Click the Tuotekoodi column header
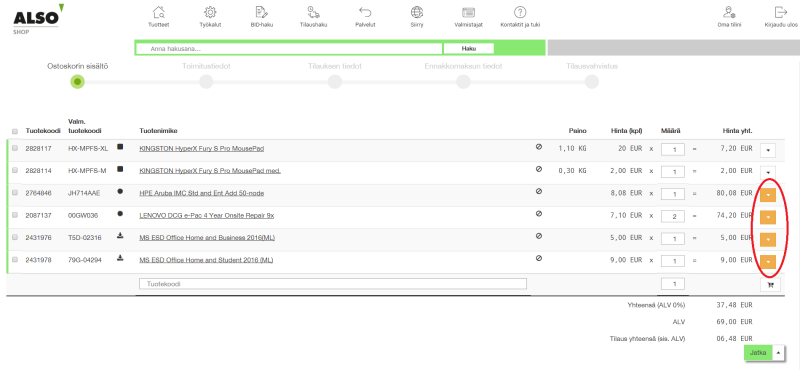 pyautogui.click(x=43, y=131)
